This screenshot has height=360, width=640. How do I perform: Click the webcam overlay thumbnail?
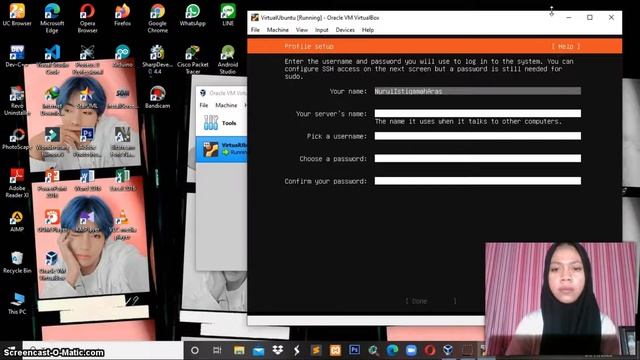560,299
